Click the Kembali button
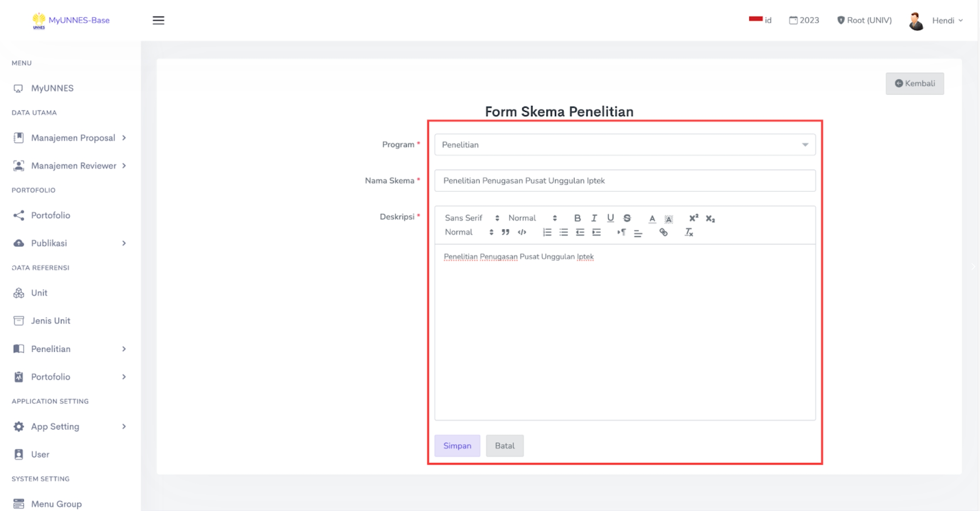 tap(914, 83)
